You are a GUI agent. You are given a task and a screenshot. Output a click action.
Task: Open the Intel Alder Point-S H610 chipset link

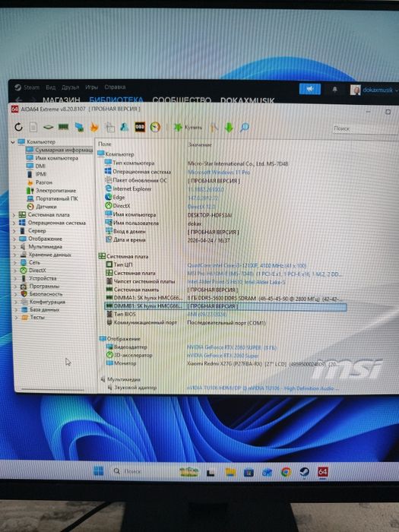pyautogui.click(x=236, y=282)
